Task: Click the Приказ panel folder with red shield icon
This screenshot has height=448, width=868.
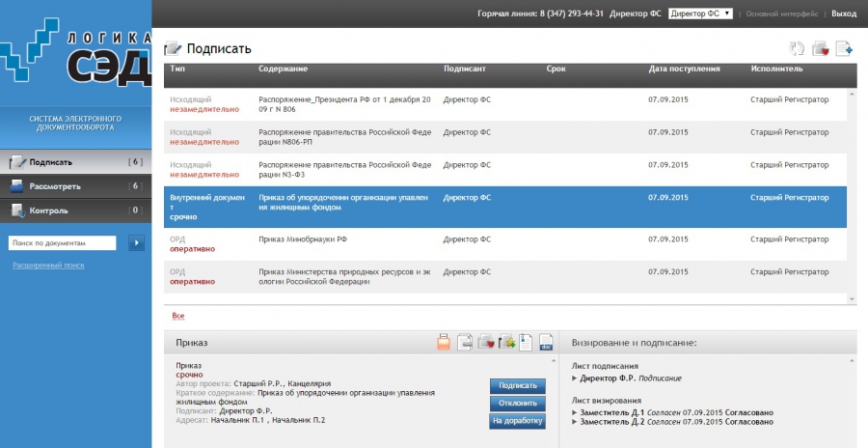Action: pyautogui.click(x=486, y=342)
